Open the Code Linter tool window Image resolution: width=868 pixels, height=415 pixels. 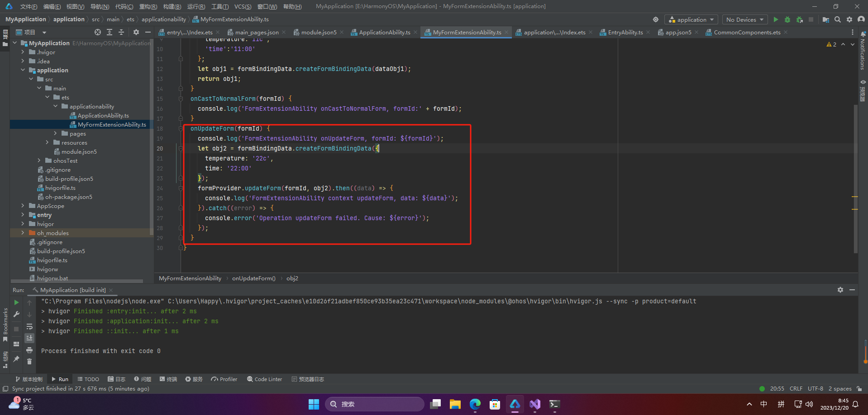[264, 379]
